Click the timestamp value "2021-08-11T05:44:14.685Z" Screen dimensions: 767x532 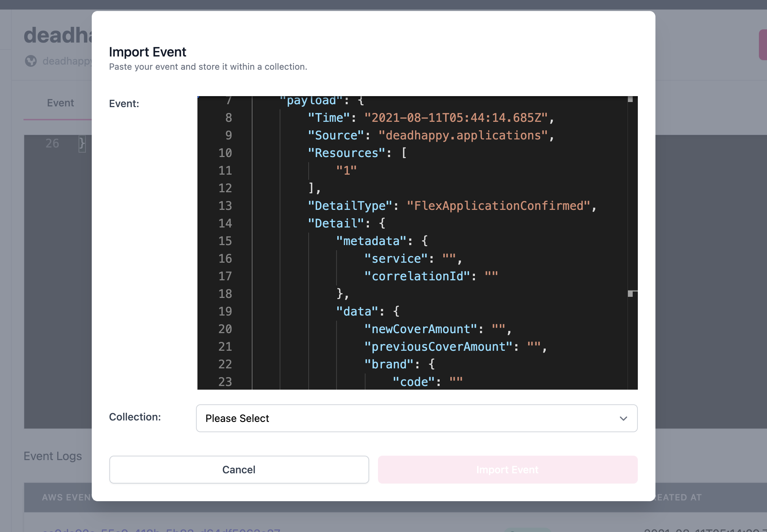click(x=456, y=118)
